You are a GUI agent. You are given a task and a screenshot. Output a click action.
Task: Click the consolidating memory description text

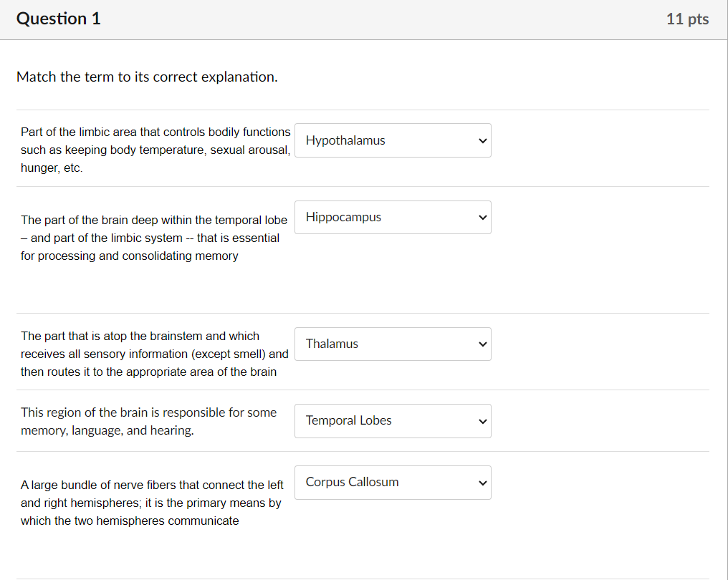point(154,238)
